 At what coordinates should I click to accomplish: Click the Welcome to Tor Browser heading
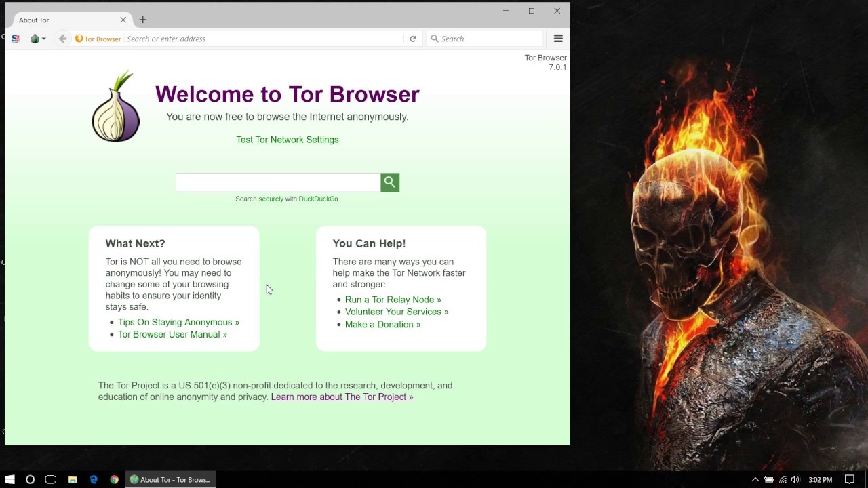click(288, 94)
